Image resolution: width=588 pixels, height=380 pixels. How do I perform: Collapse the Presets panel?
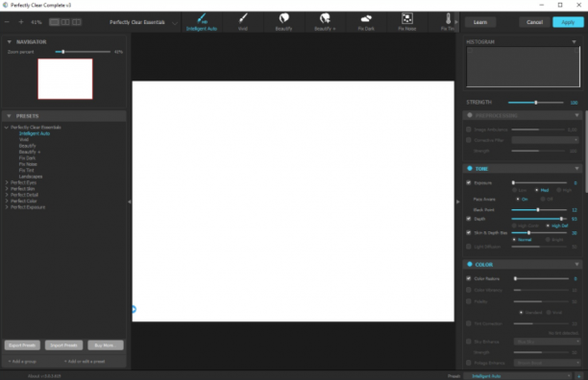(x=9, y=116)
